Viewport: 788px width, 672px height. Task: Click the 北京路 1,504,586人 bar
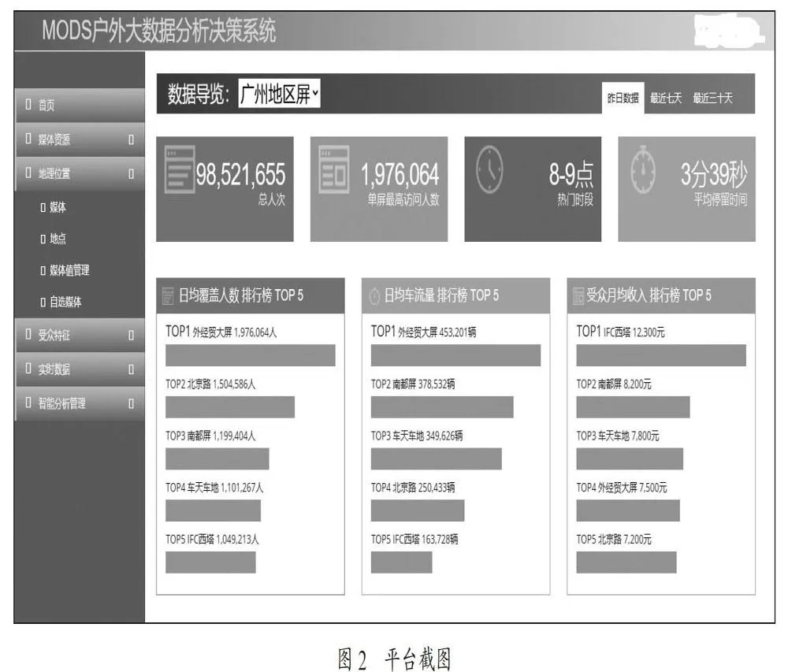coord(230,407)
